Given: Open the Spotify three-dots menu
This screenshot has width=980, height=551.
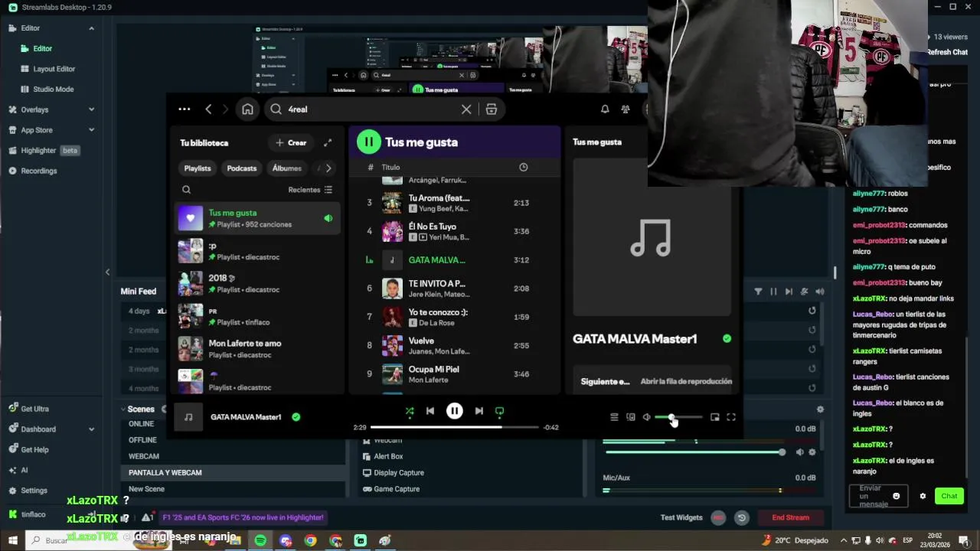Looking at the screenshot, I should [x=184, y=109].
